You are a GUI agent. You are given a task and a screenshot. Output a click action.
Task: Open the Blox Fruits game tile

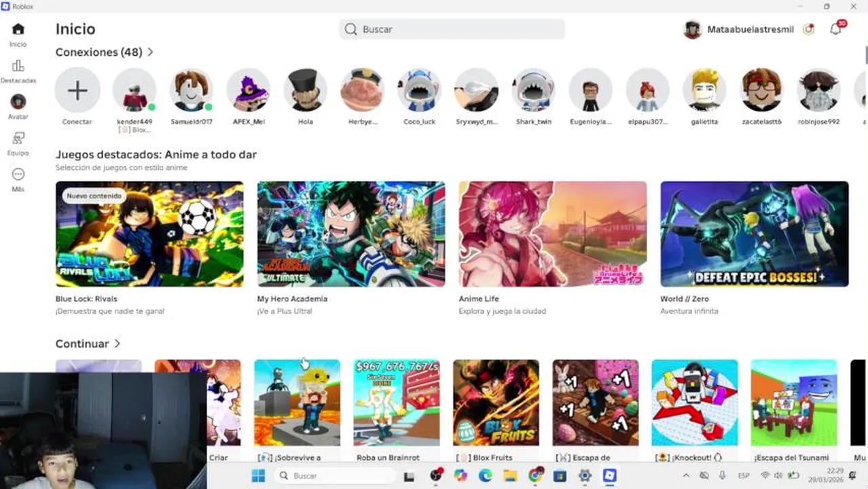pos(496,403)
